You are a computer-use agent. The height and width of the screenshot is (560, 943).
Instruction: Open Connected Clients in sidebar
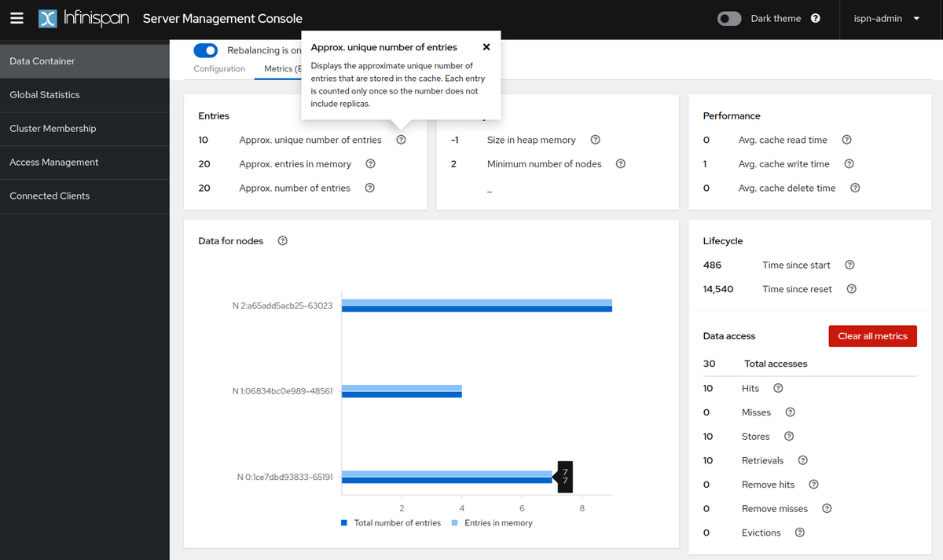click(85, 196)
